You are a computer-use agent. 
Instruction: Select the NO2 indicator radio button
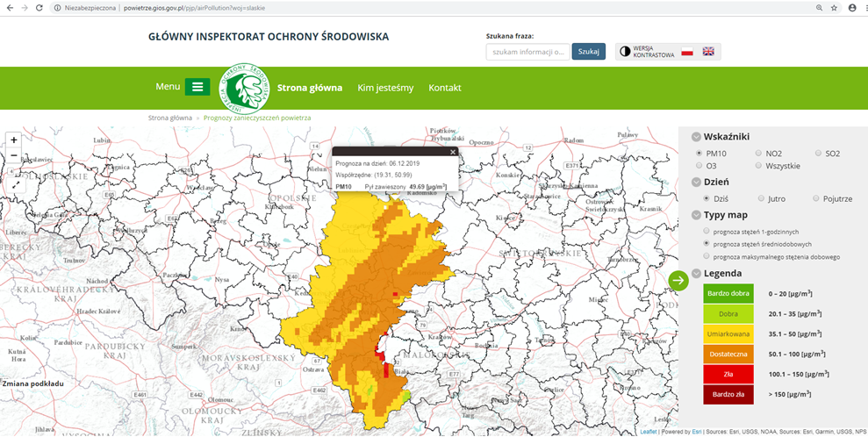[758, 154]
